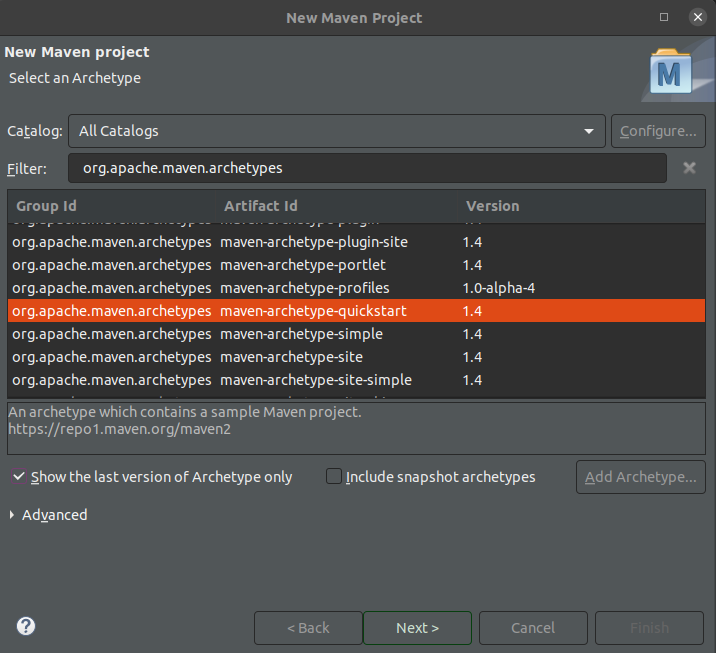
Task: Select the maven-archetype-quickstart row
Action: [x=356, y=311]
